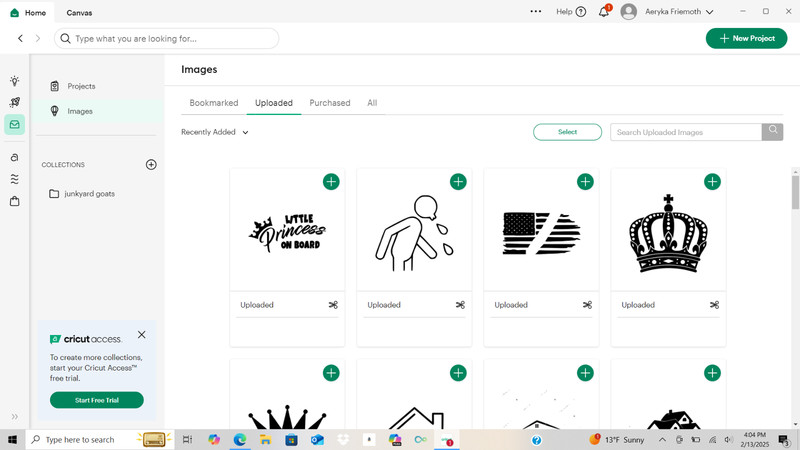This screenshot has width=800, height=450.
Task: Open the lightbulb inspiration icon in left rail
Action: [14, 81]
